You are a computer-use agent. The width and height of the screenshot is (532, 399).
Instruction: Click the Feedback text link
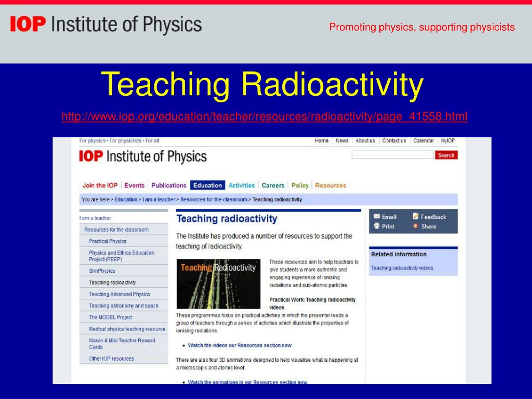point(433,217)
